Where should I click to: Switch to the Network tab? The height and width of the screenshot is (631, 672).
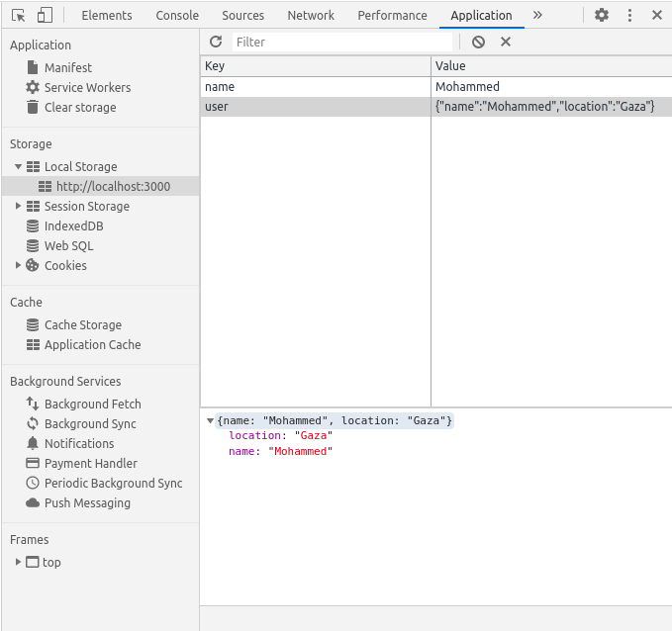point(311,16)
